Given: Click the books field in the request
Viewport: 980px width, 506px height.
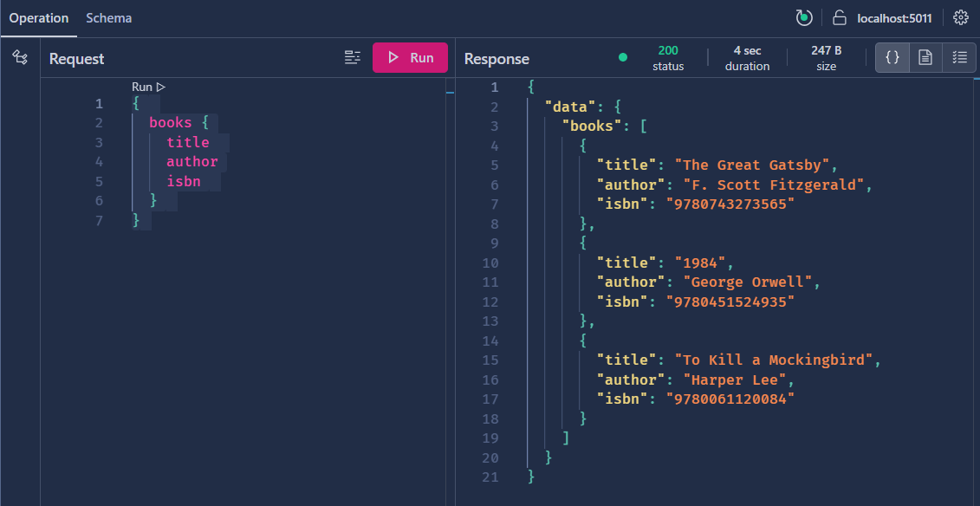Looking at the screenshot, I should tap(170, 123).
